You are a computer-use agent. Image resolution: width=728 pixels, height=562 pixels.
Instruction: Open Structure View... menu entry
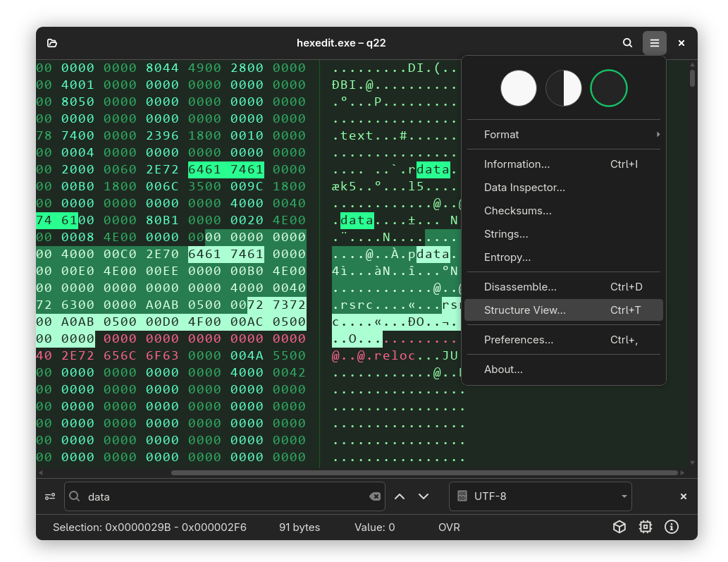pyautogui.click(x=564, y=310)
